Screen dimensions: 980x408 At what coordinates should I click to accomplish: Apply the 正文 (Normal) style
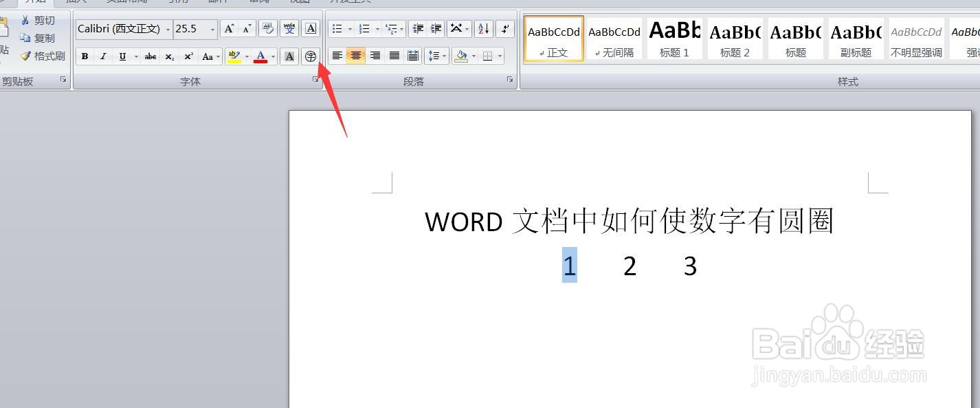tap(554, 39)
